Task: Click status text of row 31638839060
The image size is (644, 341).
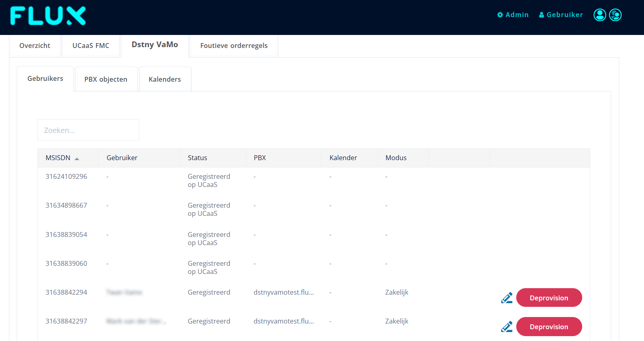Action: click(209, 267)
